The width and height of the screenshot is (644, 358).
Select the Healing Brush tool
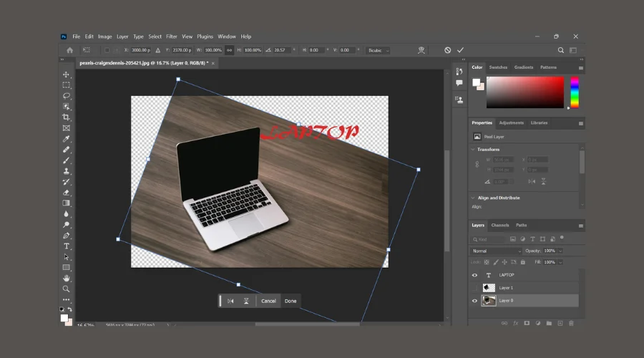point(66,150)
